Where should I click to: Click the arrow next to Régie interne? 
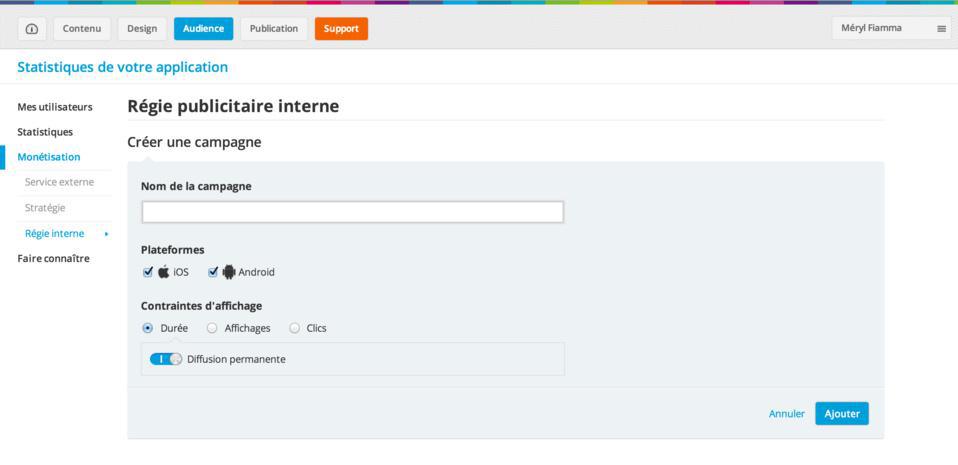point(106,234)
